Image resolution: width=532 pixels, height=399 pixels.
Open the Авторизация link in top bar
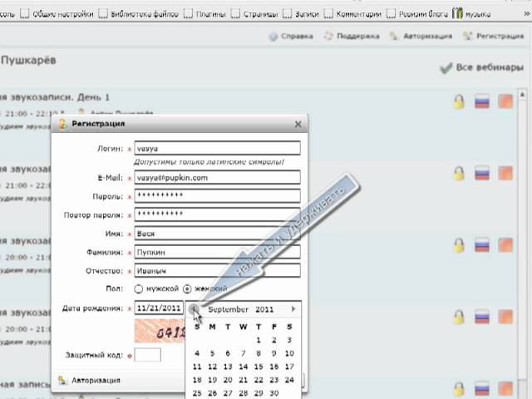pos(421,36)
